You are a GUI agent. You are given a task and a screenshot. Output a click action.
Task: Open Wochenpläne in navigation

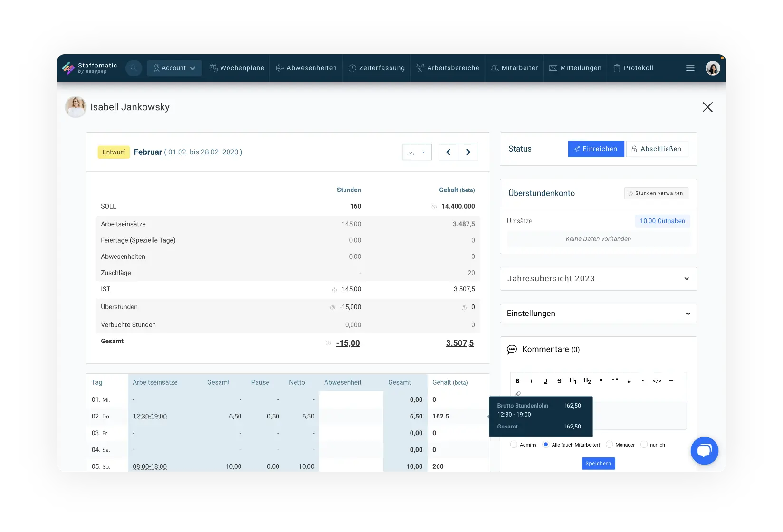point(237,68)
